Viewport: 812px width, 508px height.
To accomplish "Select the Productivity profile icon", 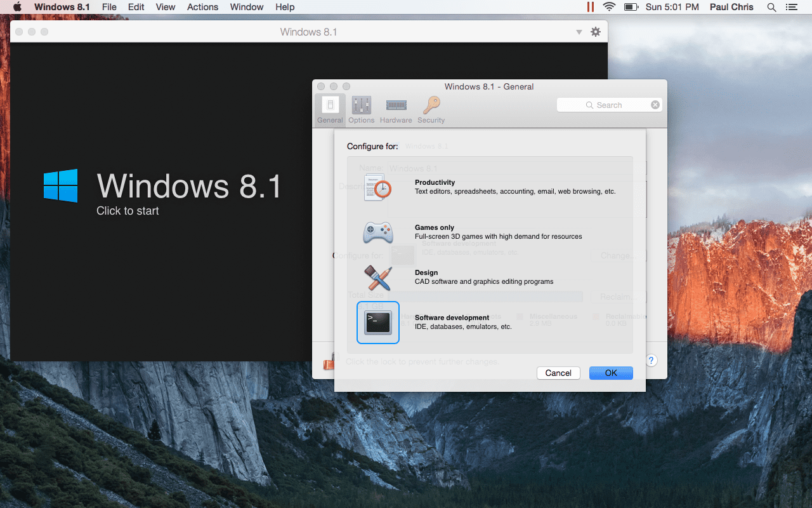I will click(x=378, y=187).
